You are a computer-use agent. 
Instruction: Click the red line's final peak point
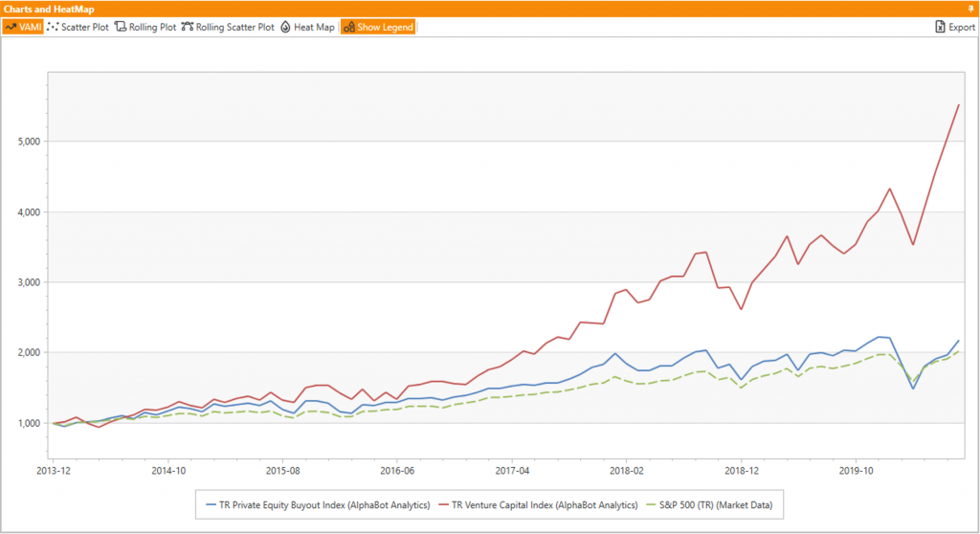959,104
